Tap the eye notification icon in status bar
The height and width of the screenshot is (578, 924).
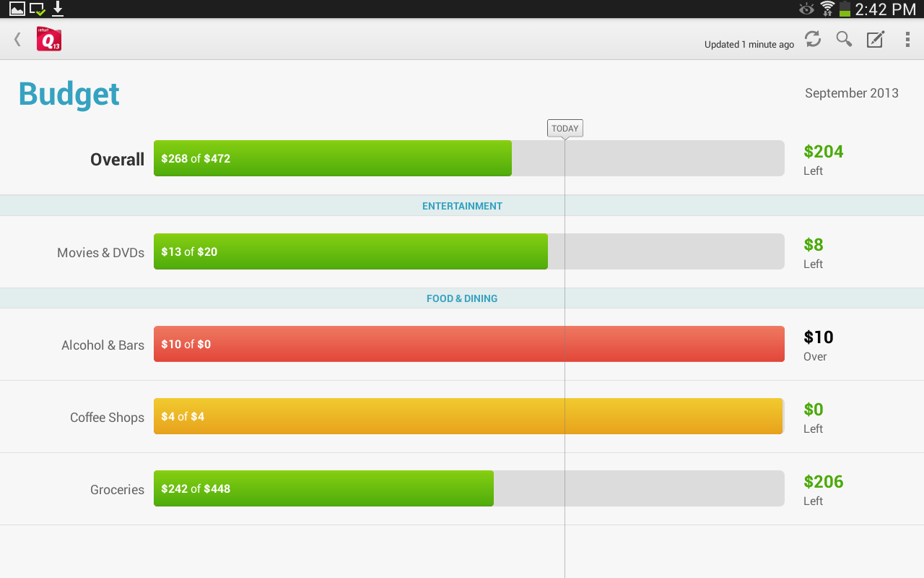(806, 9)
